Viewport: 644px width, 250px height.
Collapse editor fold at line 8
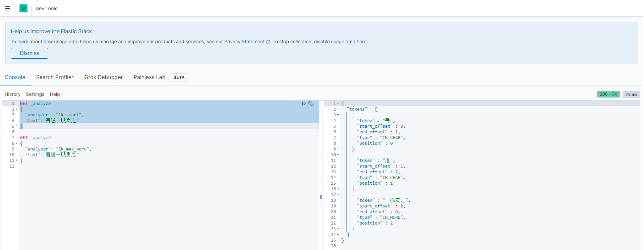pyautogui.click(x=17, y=143)
